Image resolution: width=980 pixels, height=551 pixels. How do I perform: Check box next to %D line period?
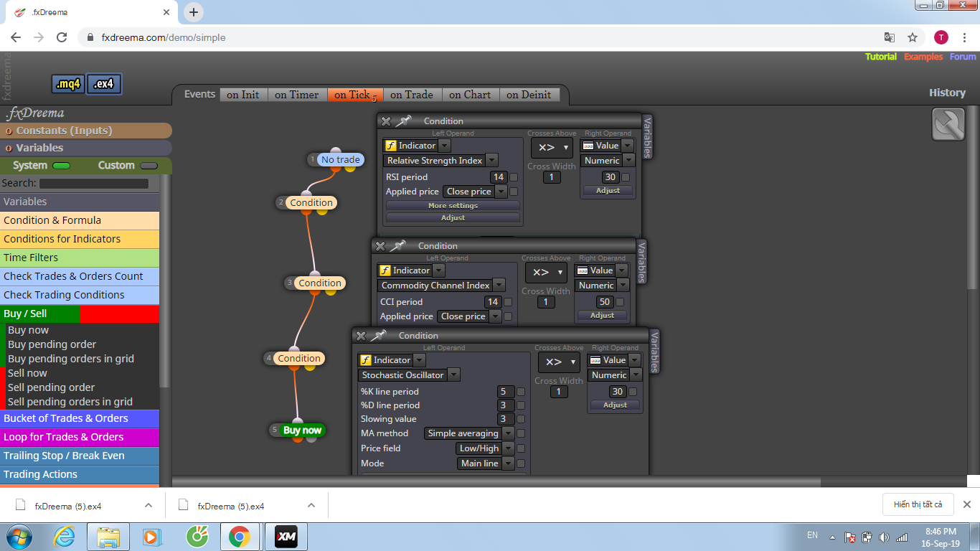(521, 405)
